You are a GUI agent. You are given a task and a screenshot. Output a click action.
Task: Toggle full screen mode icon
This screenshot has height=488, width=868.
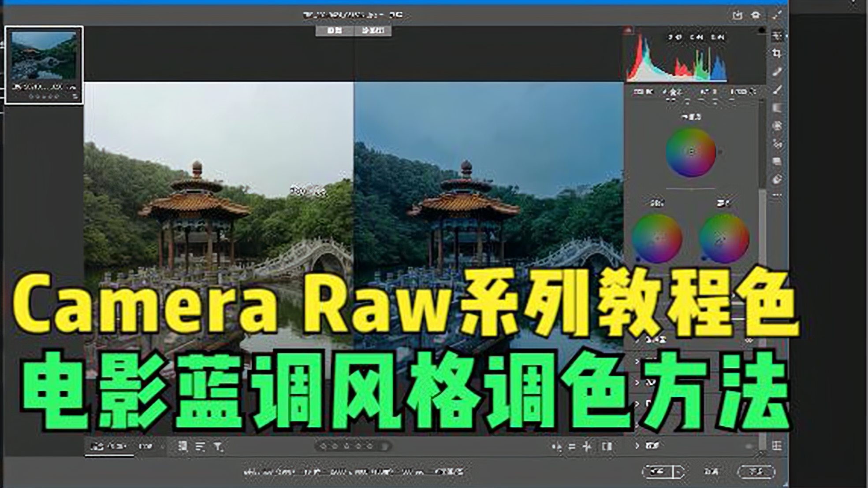[x=777, y=15]
